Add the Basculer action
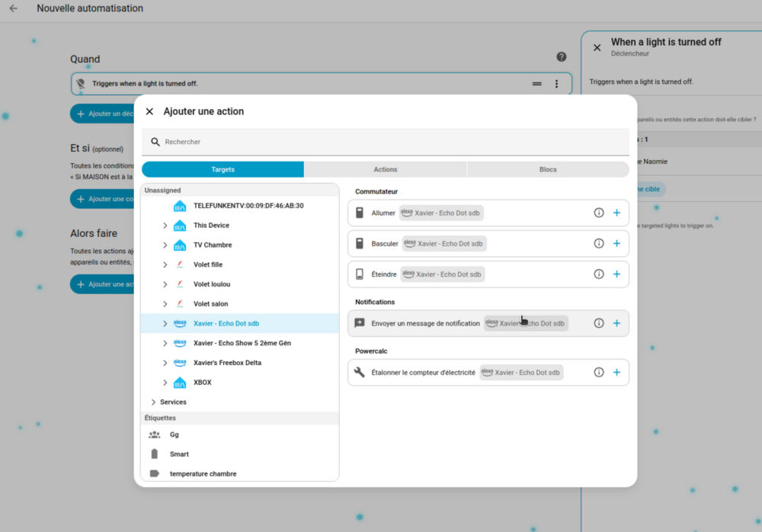The width and height of the screenshot is (762, 532). 616,244
